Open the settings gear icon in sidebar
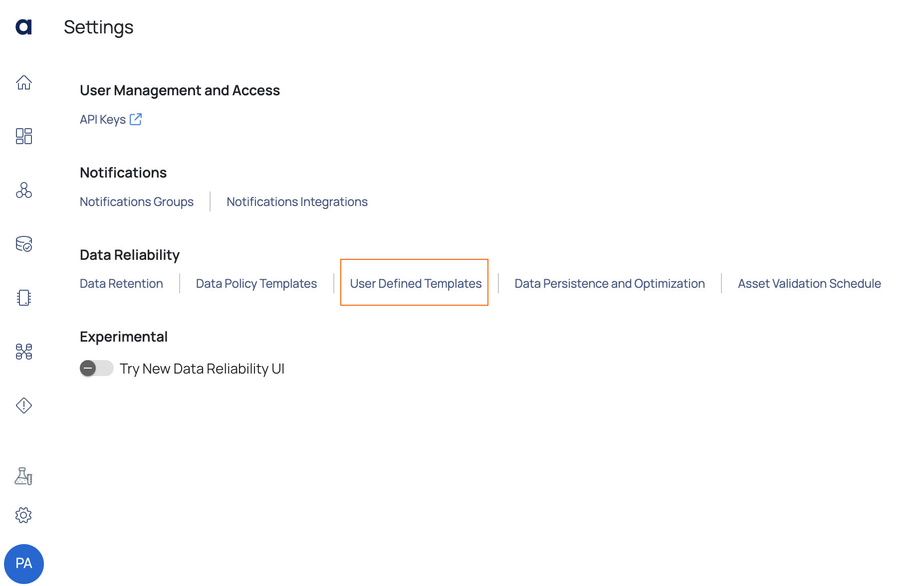This screenshot has height=586, width=924. pyautogui.click(x=23, y=515)
